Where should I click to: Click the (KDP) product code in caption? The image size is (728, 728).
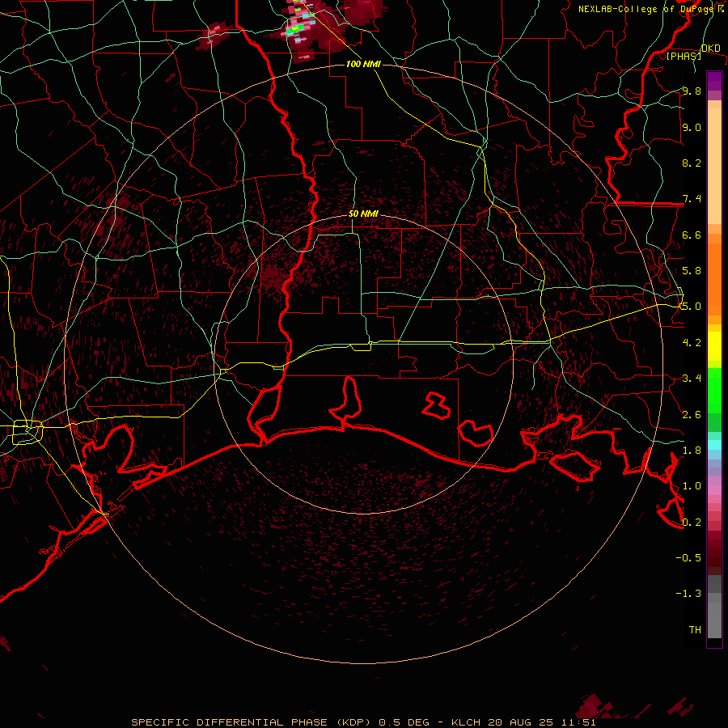tap(353, 722)
